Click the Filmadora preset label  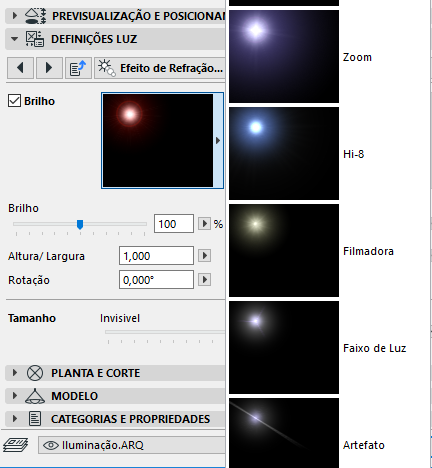point(368,251)
